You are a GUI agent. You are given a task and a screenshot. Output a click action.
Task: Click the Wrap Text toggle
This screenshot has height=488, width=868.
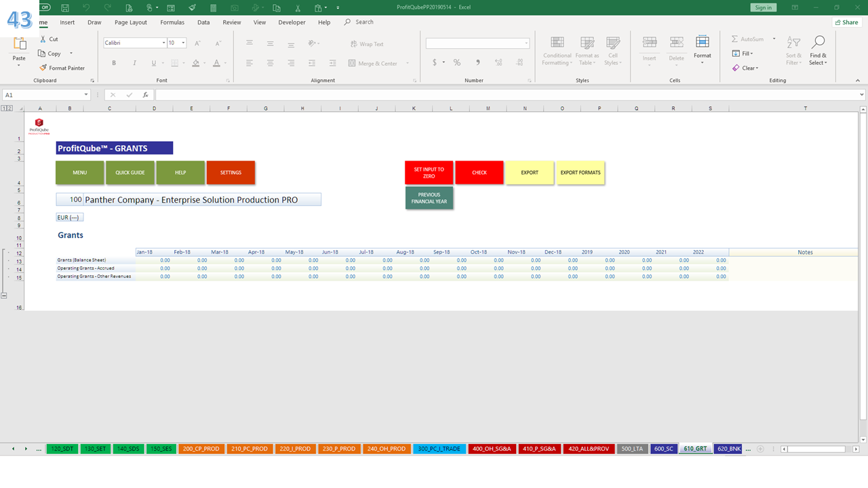pos(367,43)
